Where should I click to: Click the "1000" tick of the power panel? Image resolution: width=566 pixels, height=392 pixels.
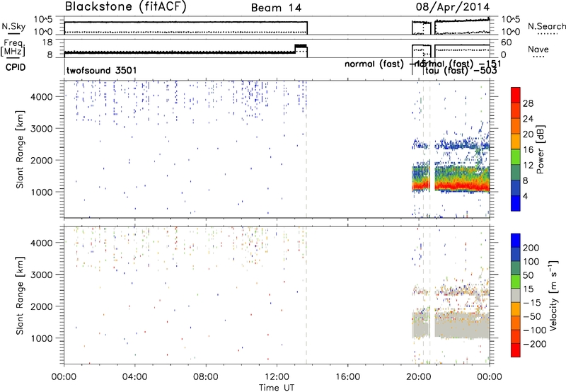coord(42,192)
